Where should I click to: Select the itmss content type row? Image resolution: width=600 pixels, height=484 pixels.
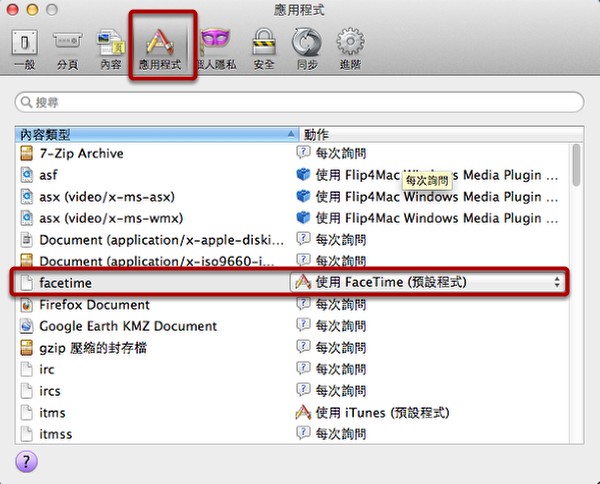tap(293, 434)
